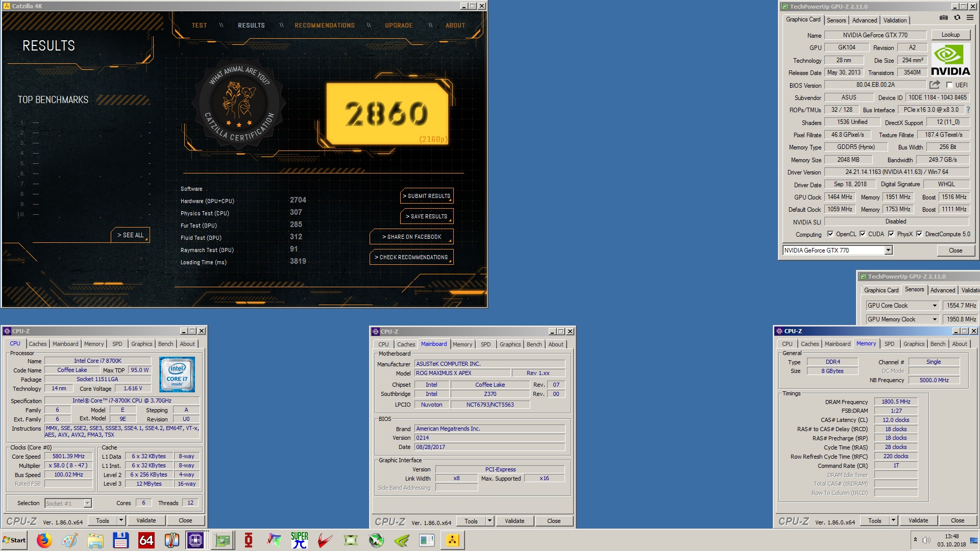Click the NVIDIA green eye taskbar icon
Image resolution: width=980 pixels, height=551 pixels.
click(x=402, y=540)
